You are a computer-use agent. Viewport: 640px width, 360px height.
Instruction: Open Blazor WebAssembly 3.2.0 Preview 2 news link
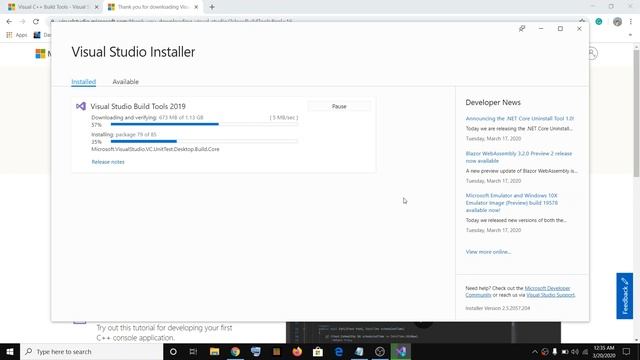point(519,157)
